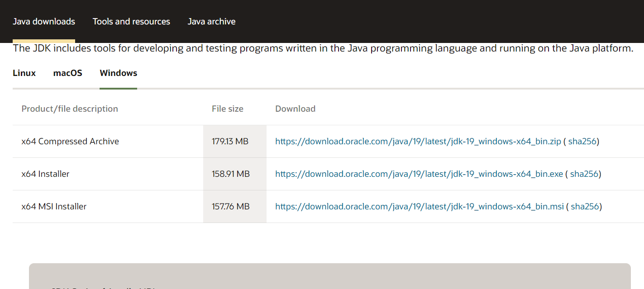Open Tools and resources menu
Image resolution: width=644 pixels, height=289 pixels.
tap(131, 21)
